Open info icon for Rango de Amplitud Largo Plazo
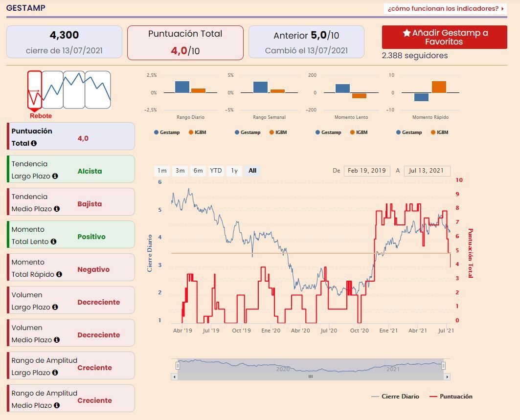520x420 pixels. [55, 373]
